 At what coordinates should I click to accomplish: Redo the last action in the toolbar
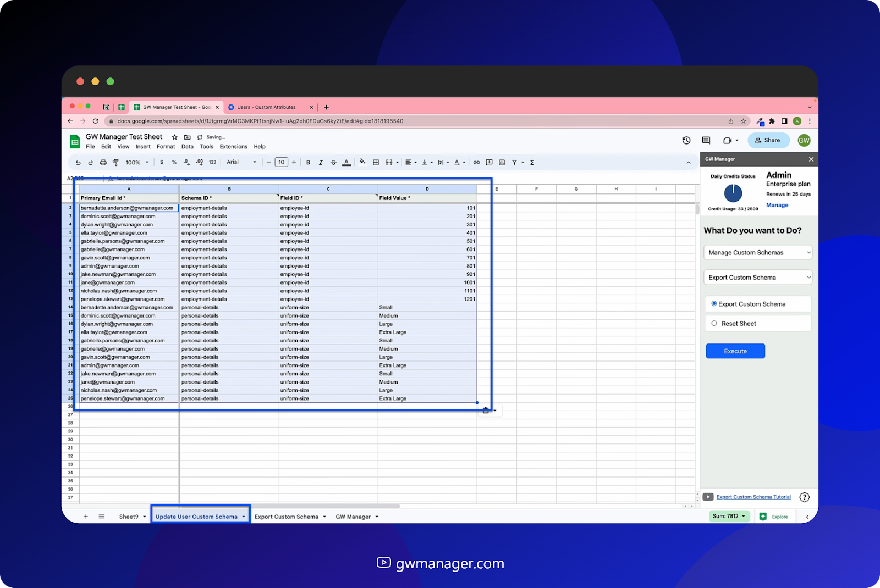click(x=91, y=163)
